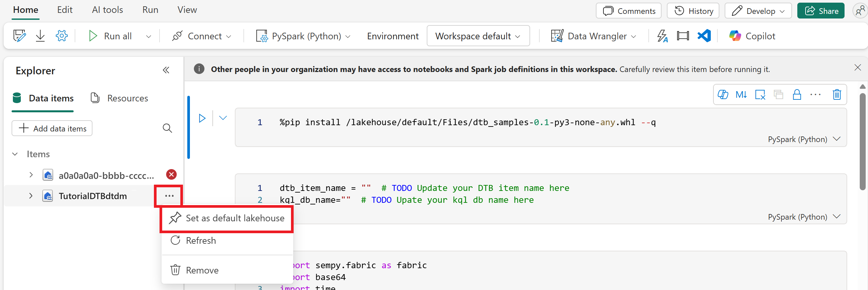Delete the cell with the trash icon
This screenshot has height=290, width=868.
click(837, 95)
